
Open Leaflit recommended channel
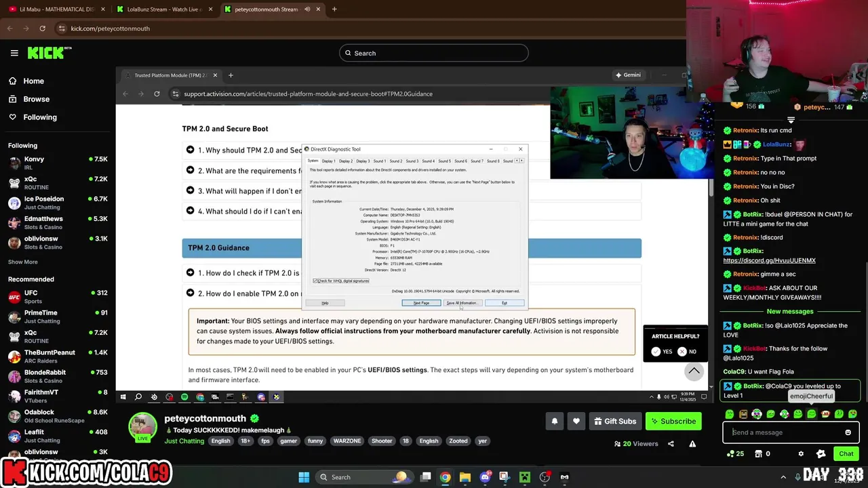58,436
